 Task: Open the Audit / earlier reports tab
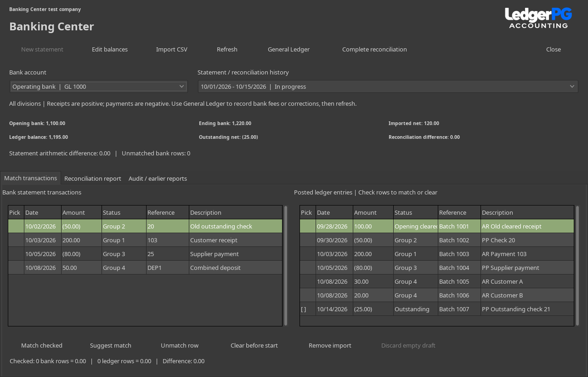tap(158, 178)
